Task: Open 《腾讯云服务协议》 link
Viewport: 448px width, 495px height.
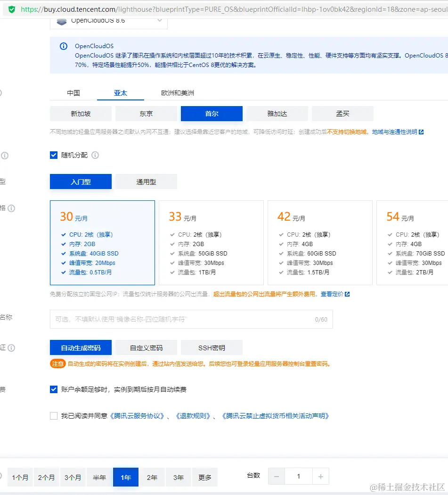Action: pos(137,416)
